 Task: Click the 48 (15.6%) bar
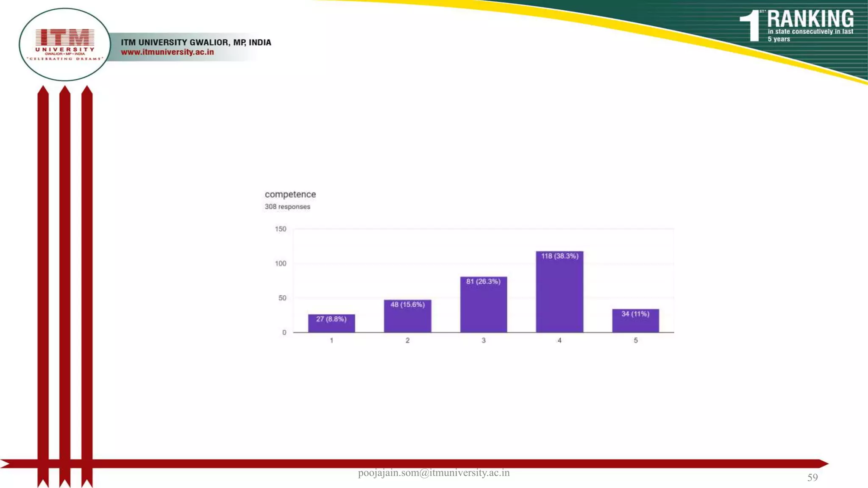[407, 316]
